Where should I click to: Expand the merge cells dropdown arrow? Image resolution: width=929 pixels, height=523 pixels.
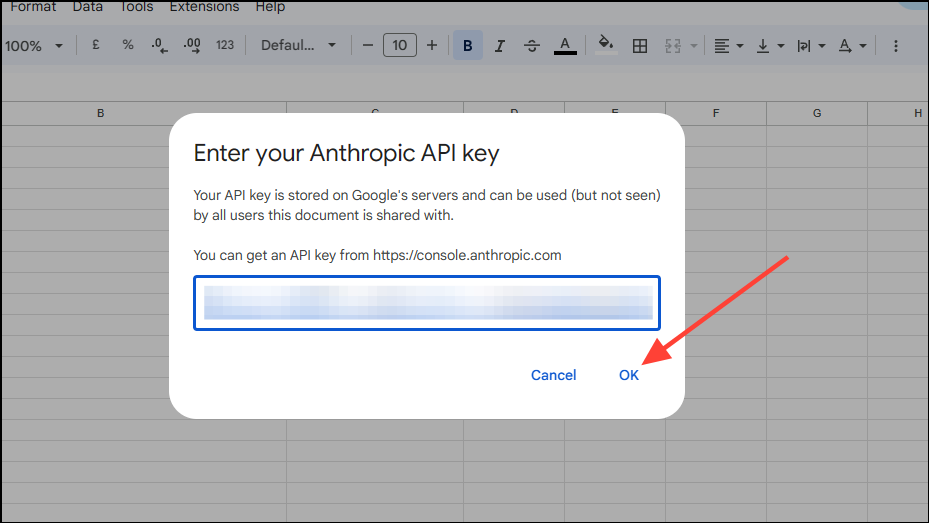point(693,46)
